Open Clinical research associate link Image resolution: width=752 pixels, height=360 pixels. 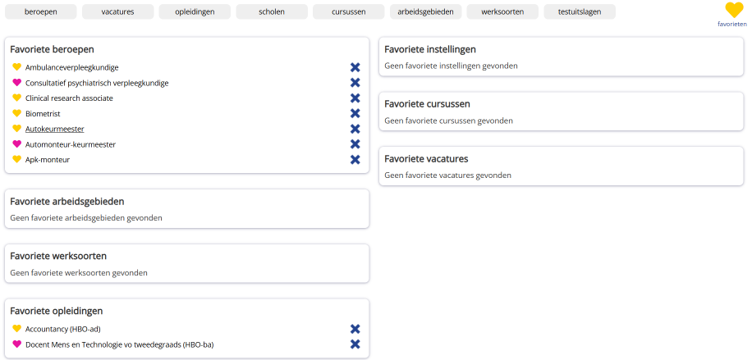point(69,98)
